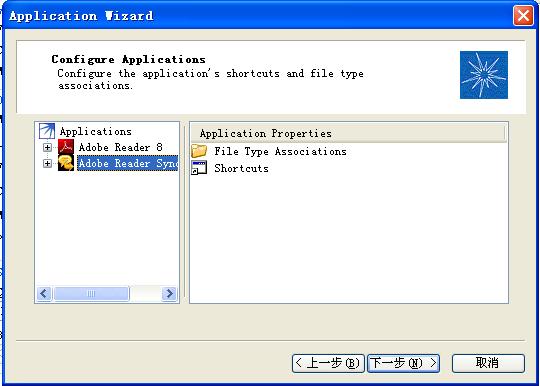
Task: Click the File Type Associations folder icon
Action: pyautogui.click(x=199, y=151)
